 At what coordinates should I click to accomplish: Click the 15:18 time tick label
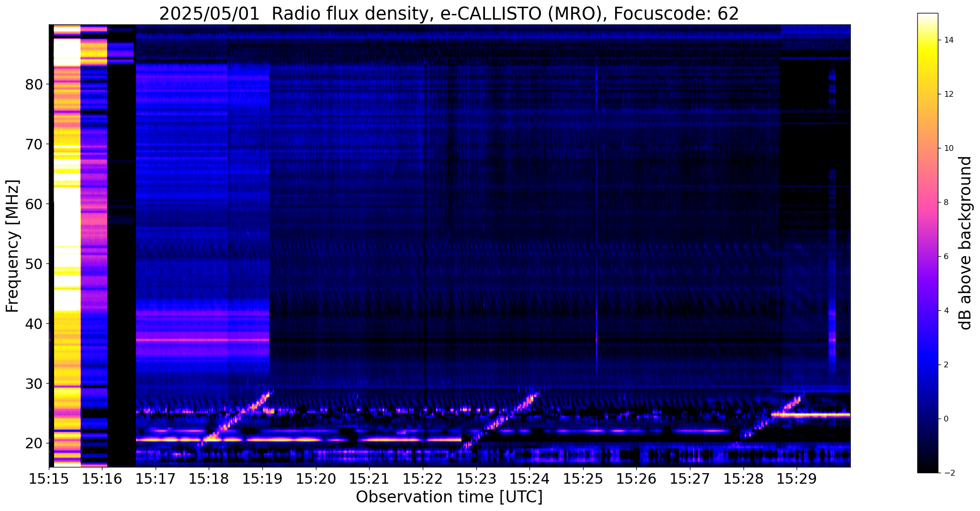point(209,478)
